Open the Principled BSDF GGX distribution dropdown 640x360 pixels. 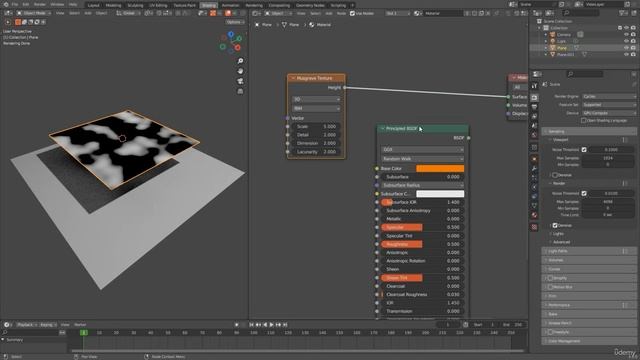[422, 150]
